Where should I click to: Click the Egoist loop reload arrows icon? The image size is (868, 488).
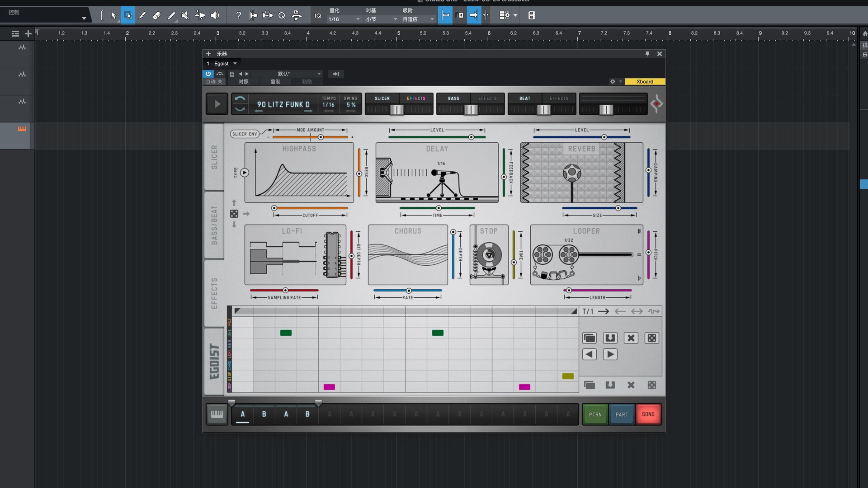(x=240, y=104)
